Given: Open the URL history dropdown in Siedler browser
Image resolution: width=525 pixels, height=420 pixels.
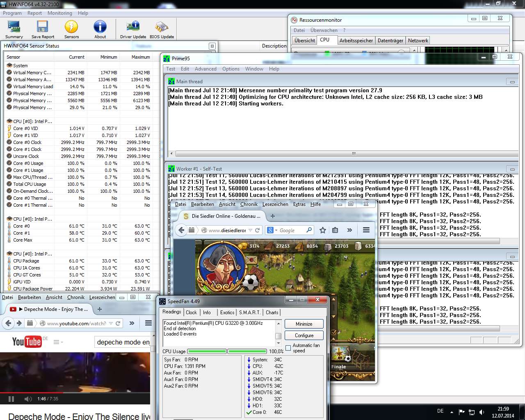Looking at the screenshot, I should [251, 230].
